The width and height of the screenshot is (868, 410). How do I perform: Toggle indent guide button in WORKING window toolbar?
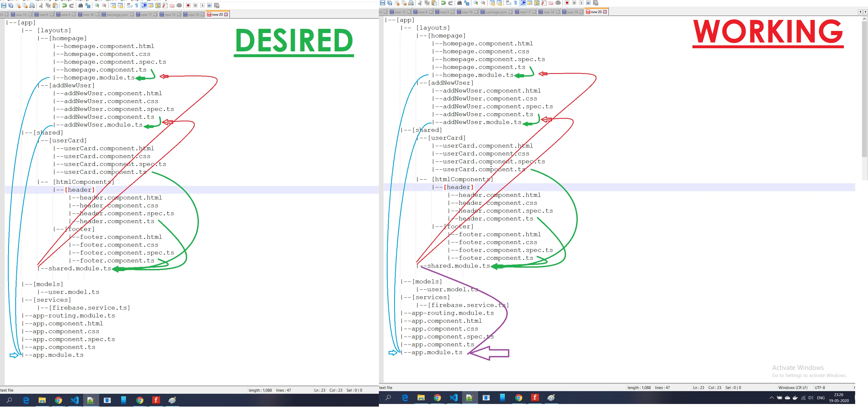[x=523, y=3]
